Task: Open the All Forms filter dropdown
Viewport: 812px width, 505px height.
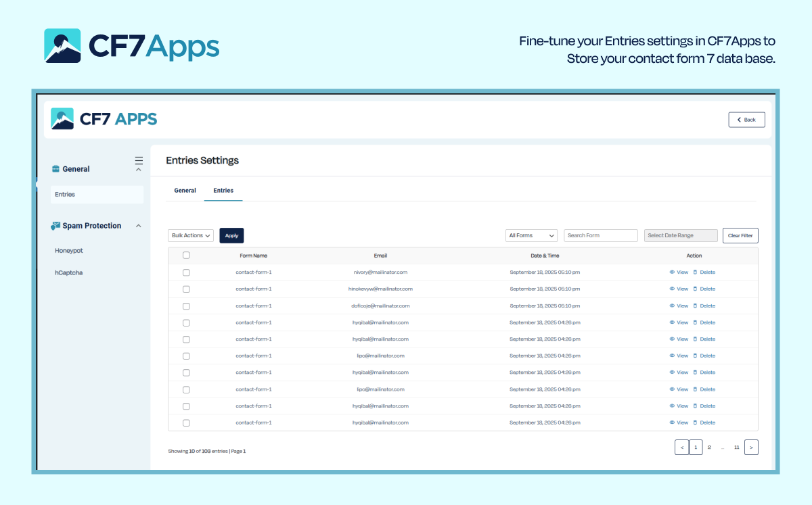Action: pyautogui.click(x=531, y=235)
